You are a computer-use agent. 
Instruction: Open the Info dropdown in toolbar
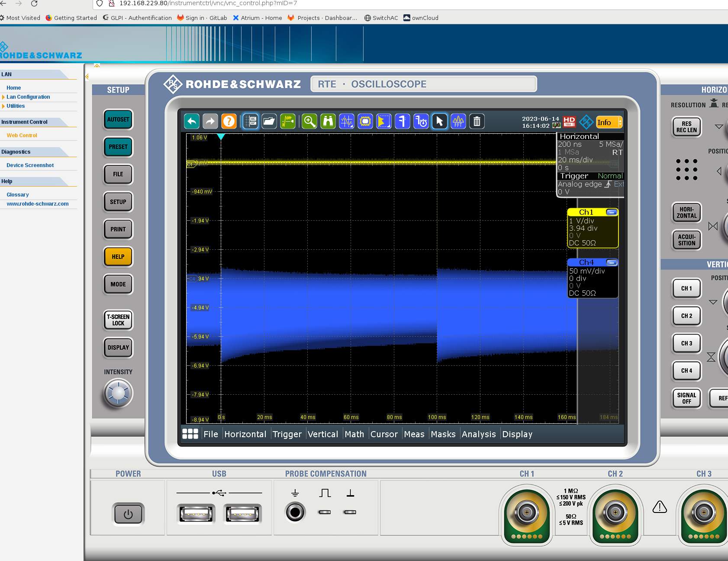609,123
